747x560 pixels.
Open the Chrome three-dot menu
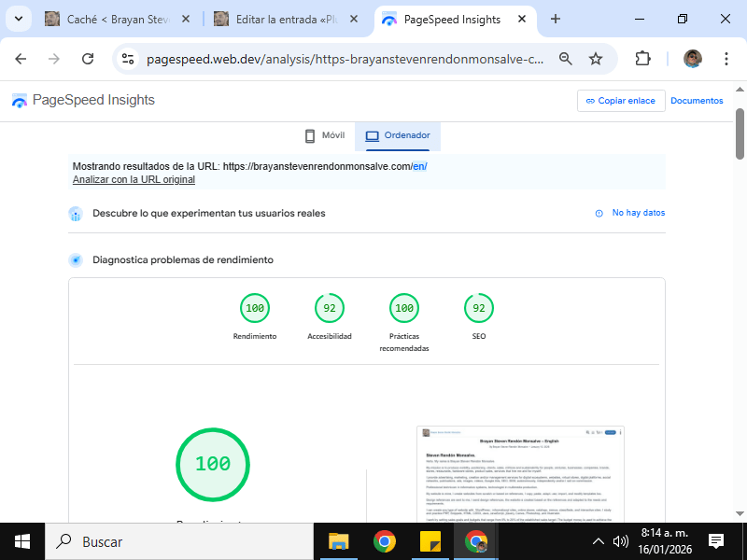click(x=726, y=59)
